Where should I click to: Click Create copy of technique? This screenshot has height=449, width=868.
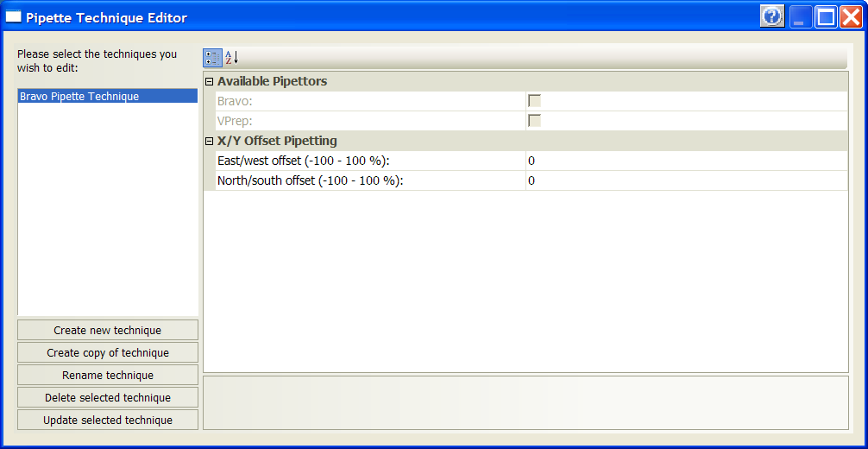108,352
